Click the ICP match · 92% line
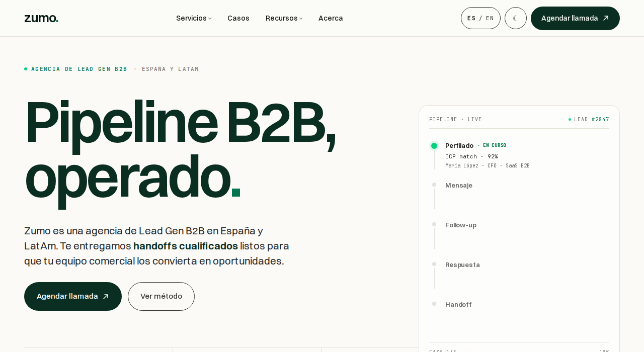The width and height of the screenshot is (644, 352). (471, 156)
